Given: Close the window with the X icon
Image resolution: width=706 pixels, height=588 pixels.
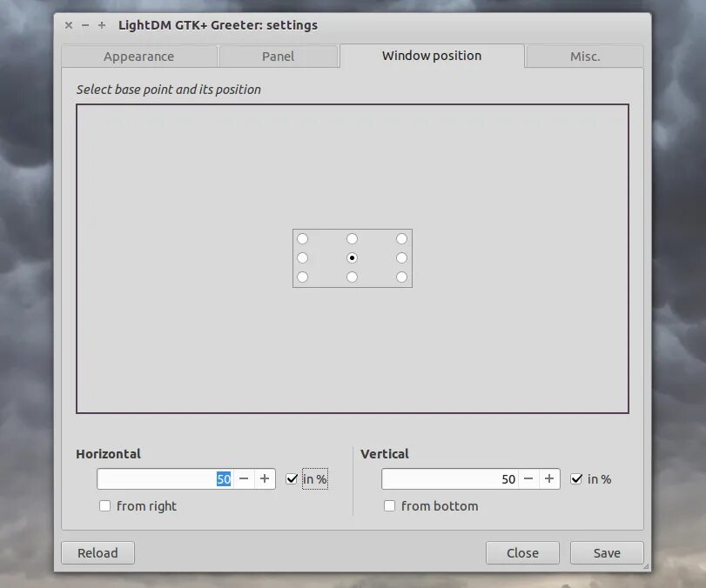Looking at the screenshot, I should (69, 25).
